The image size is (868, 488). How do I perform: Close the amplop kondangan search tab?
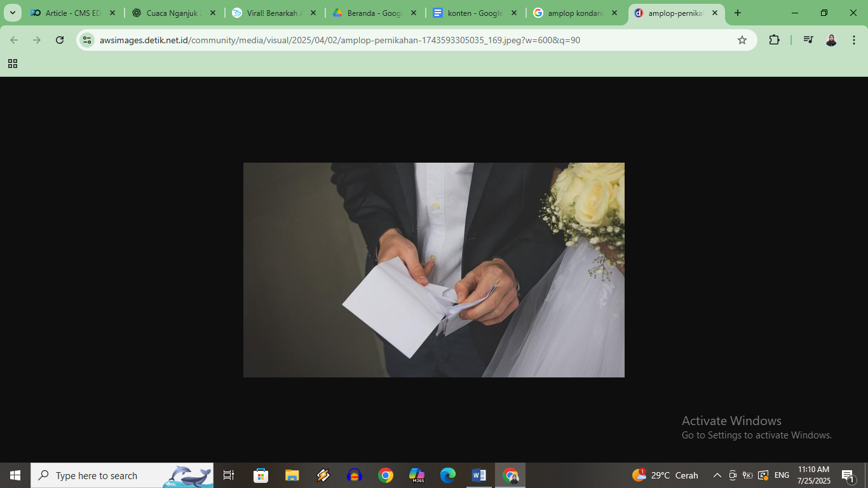pyautogui.click(x=614, y=13)
